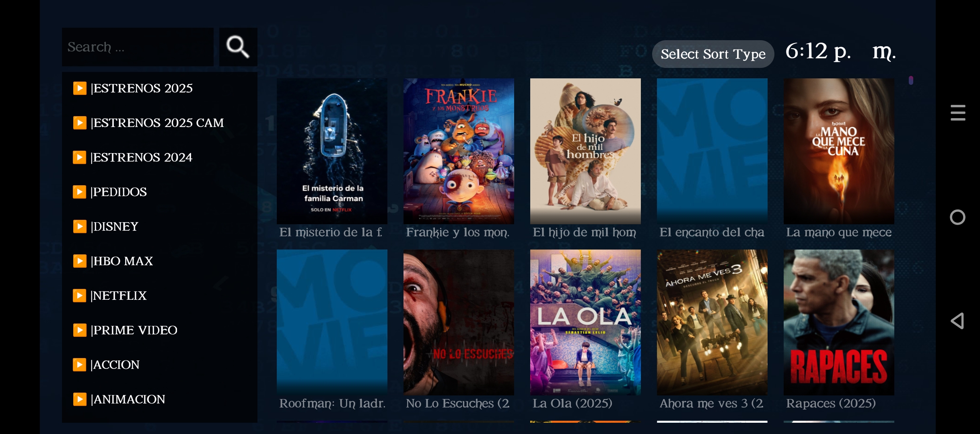Screen dimensions: 980x434
Task: Open the ACCION category
Action: 160,364
